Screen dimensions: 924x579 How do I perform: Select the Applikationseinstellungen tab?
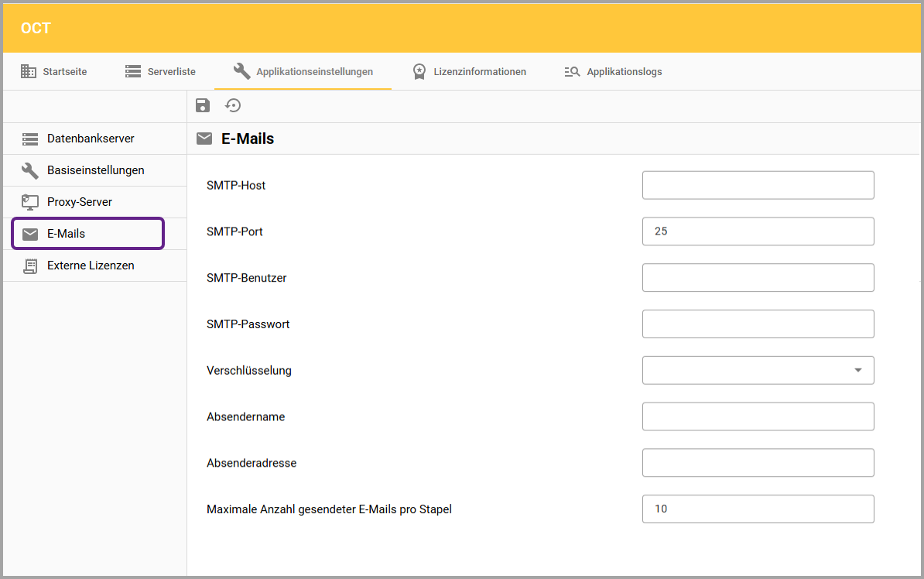pos(303,71)
